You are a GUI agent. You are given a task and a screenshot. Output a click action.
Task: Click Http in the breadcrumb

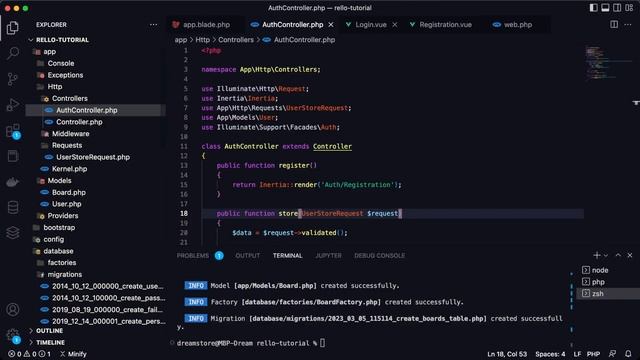[202, 40]
